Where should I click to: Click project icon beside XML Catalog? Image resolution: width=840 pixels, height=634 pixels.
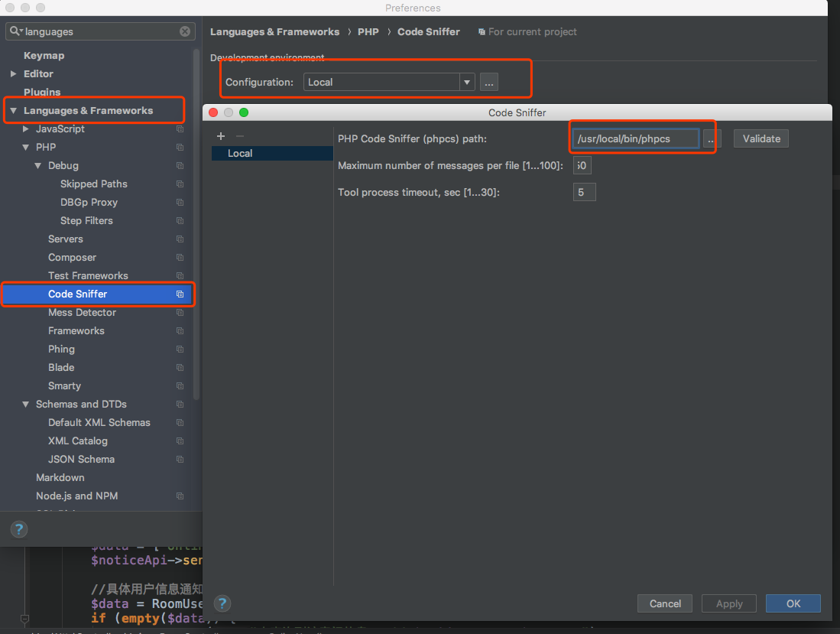click(180, 441)
